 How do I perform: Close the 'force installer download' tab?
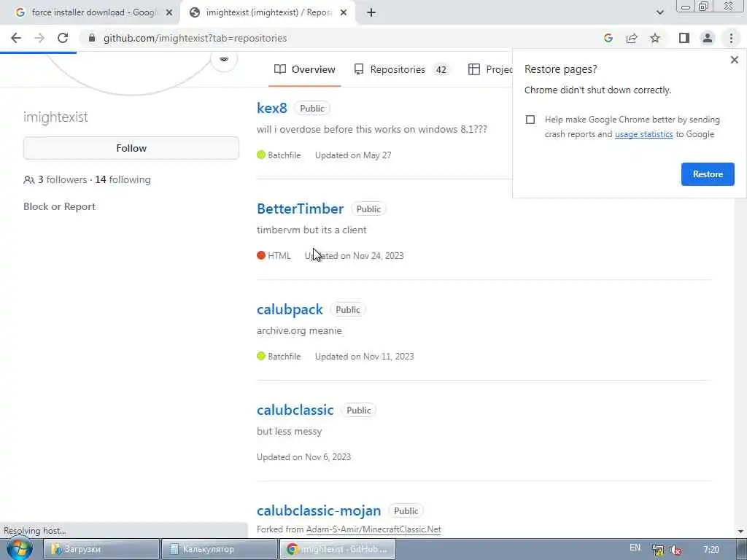click(169, 13)
